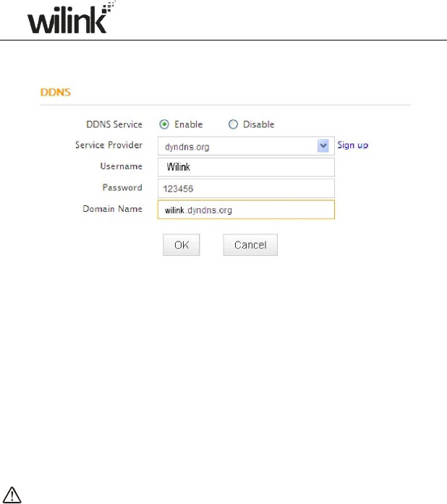
Task: Click the DDNS Service label
Action: point(114,124)
